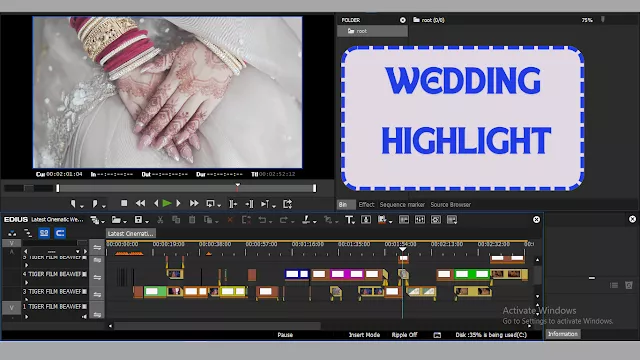The height and width of the screenshot is (360, 640).
Task: Click the Create Title T icon
Action: pyautogui.click(x=349, y=220)
